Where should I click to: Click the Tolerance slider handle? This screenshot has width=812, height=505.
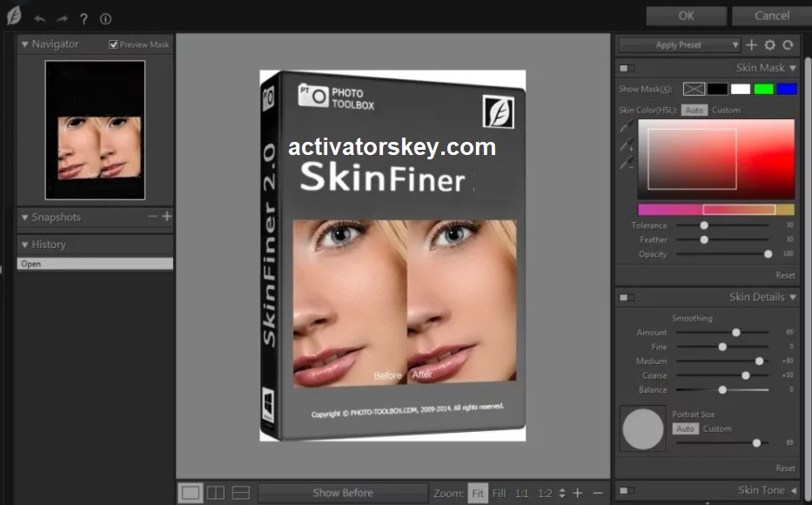704,226
